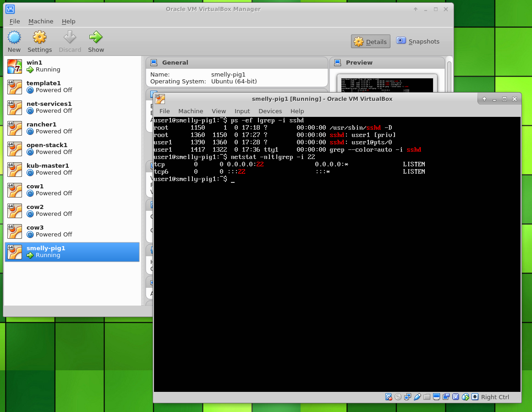Click the optical drive status icon
This screenshot has width=532, height=412.
tap(398, 397)
